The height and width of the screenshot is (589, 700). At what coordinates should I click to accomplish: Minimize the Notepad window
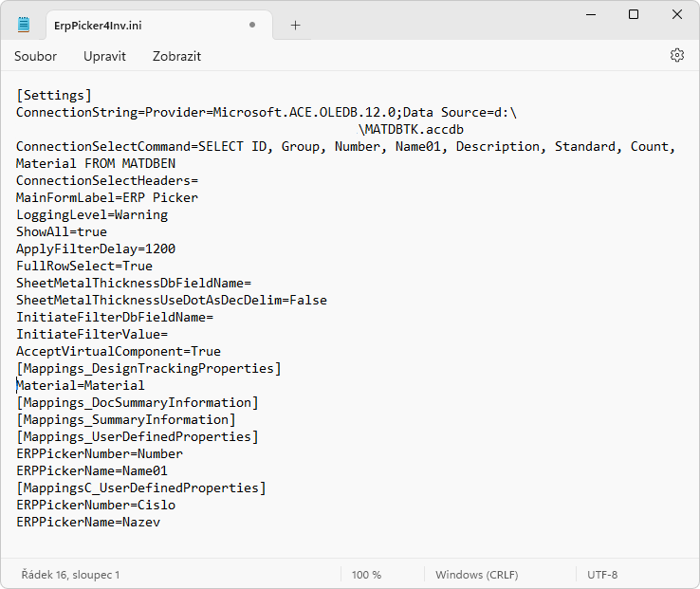(x=590, y=14)
